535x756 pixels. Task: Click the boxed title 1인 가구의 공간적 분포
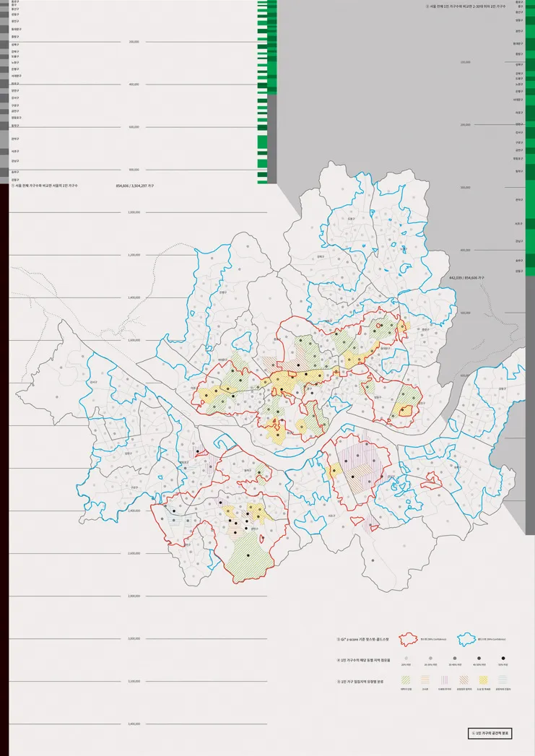(x=490, y=734)
